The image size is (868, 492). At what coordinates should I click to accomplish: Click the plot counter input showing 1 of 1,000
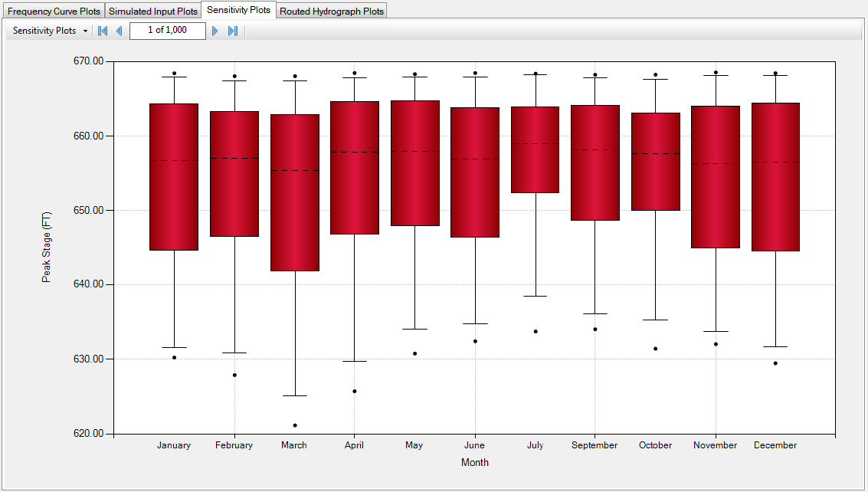167,31
